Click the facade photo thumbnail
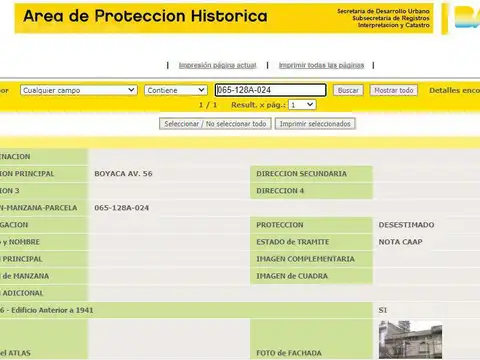480x360 pixels. pos(410,340)
